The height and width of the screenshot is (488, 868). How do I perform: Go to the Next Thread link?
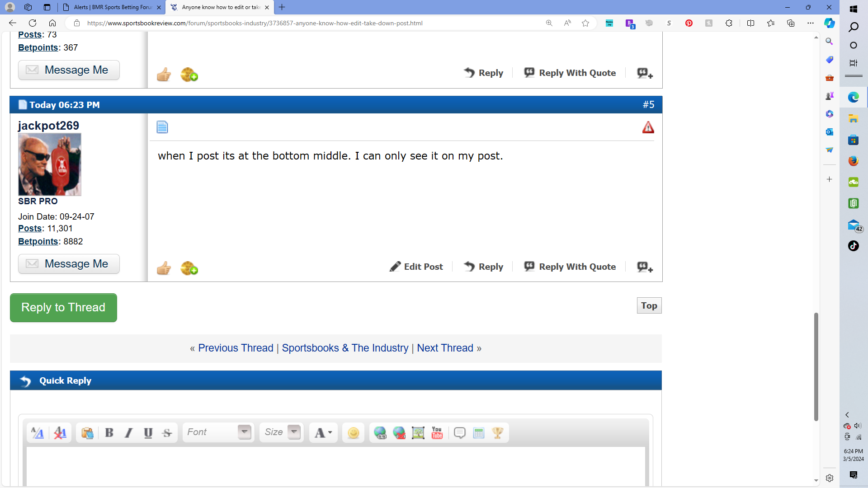point(445,348)
